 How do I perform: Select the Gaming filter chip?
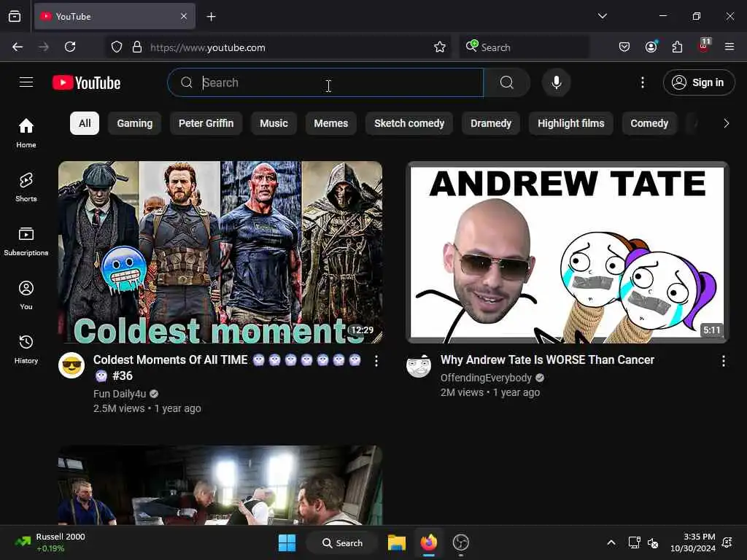coord(135,123)
